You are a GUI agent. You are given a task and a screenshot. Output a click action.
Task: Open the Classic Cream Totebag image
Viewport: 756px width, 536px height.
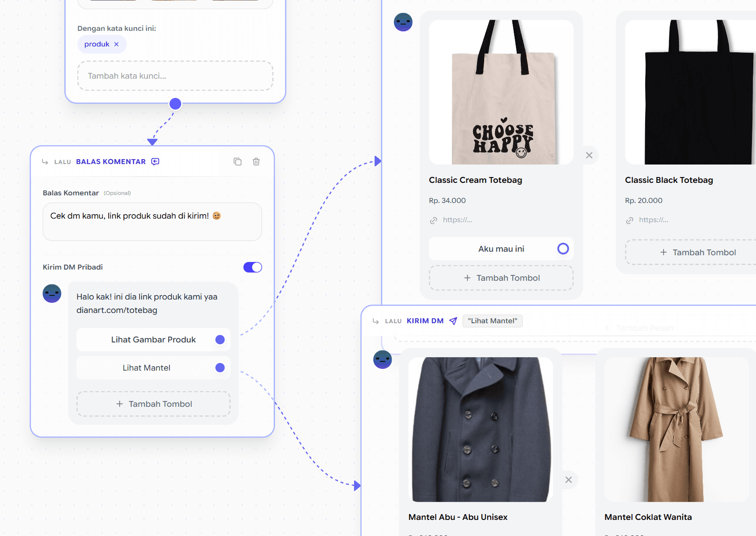(x=501, y=92)
